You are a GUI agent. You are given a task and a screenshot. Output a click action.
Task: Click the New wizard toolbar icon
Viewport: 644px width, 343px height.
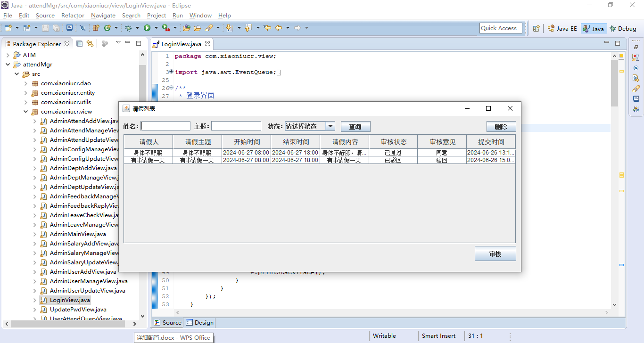point(8,28)
